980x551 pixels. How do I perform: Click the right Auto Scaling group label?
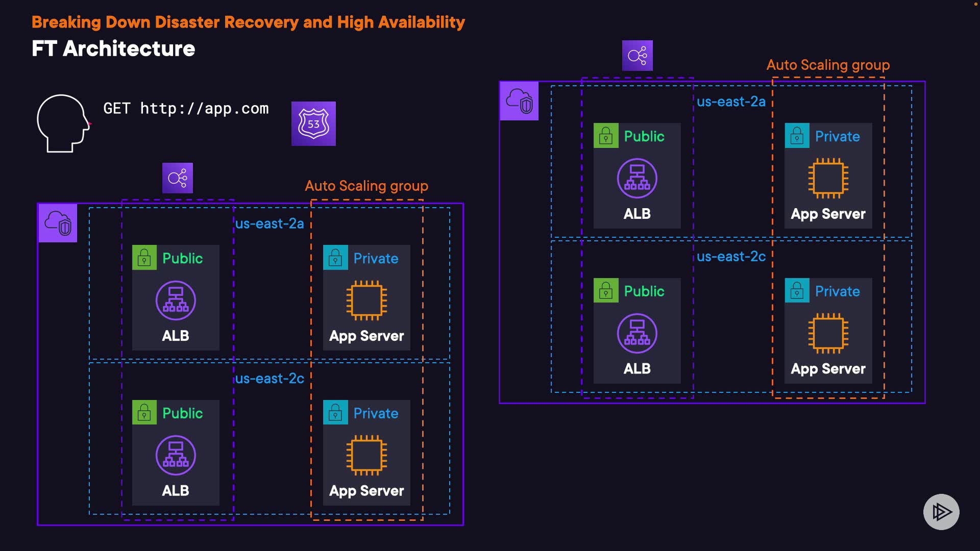(828, 65)
